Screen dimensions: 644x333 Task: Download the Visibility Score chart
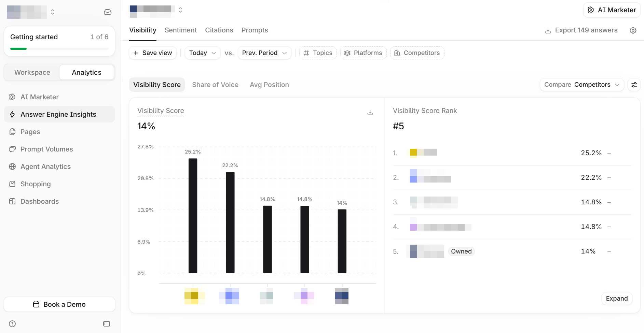tap(370, 112)
